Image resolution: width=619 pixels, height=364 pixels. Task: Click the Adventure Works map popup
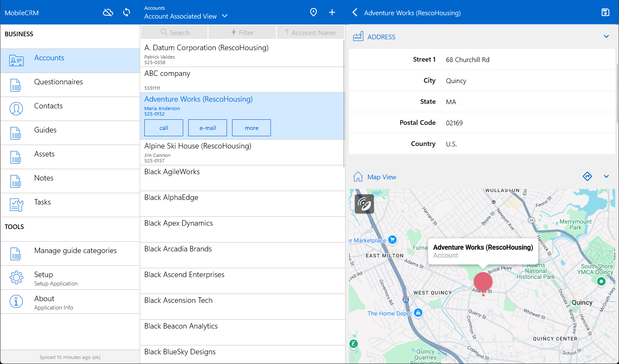click(483, 251)
